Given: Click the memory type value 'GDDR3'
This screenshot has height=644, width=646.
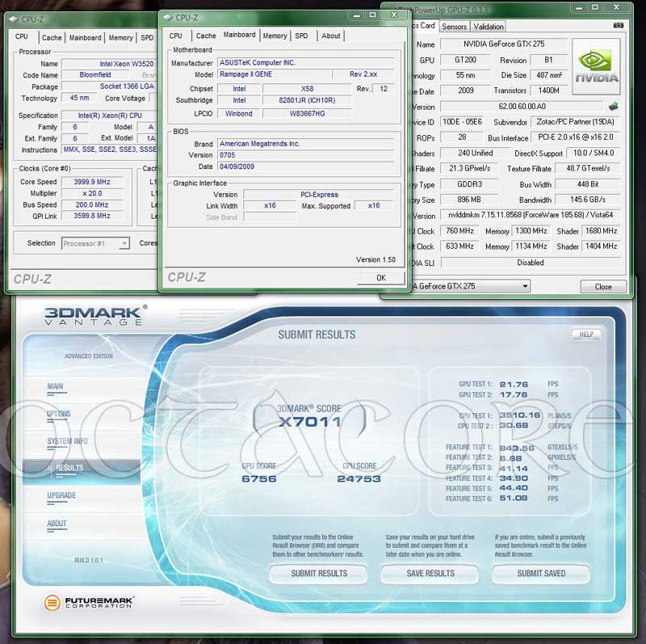Looking at the screenshot, I should point(469,184).
